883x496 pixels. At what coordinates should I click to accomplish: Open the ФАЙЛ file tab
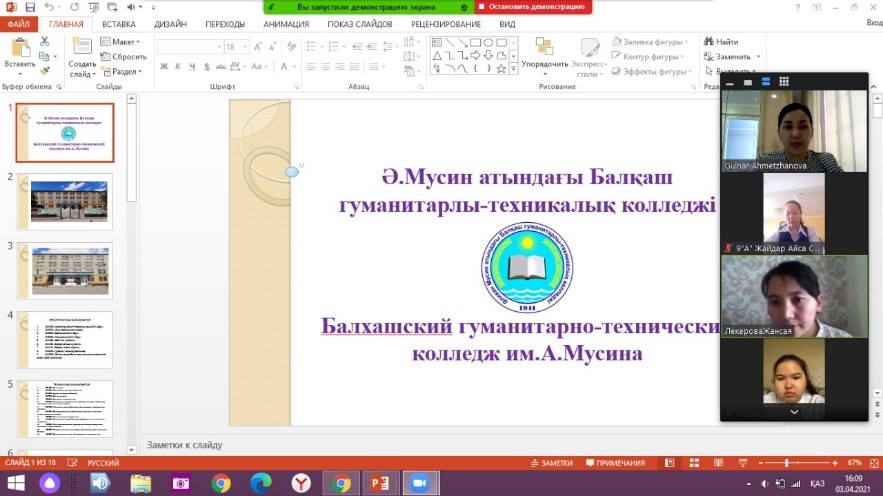(19, 24)
